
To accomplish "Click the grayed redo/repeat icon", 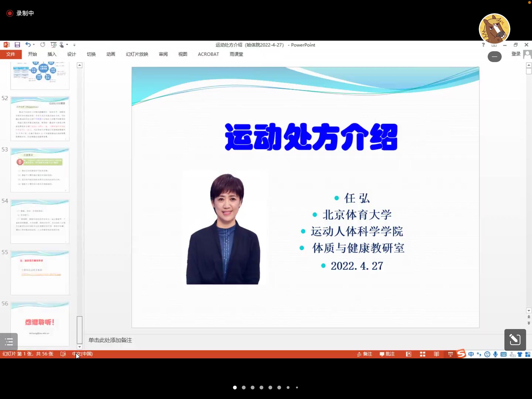I will coord(43,45).
